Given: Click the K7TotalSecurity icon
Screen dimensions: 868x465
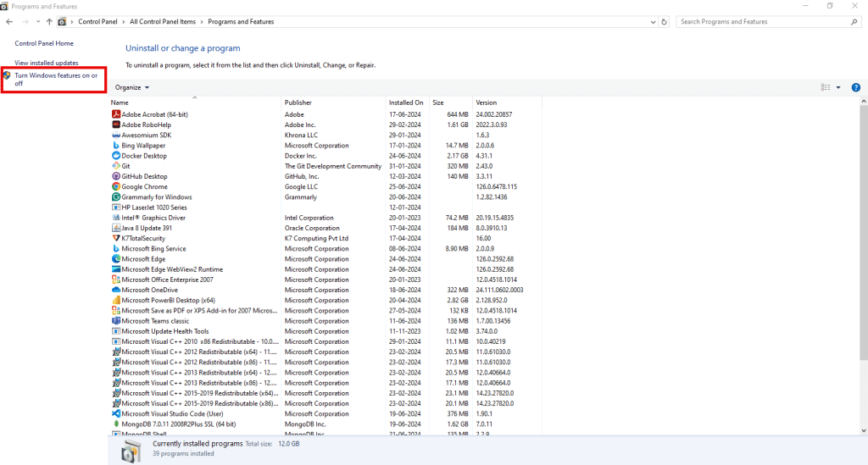Looking at the screenshot, I should 115,238.
